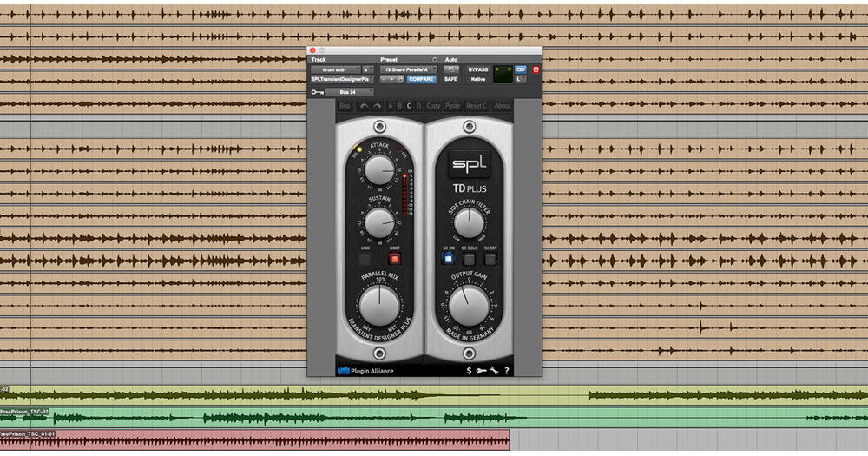Screen dimensions: 868x456
Task: Click the Paste button
Action: click(x=453, y=106)
